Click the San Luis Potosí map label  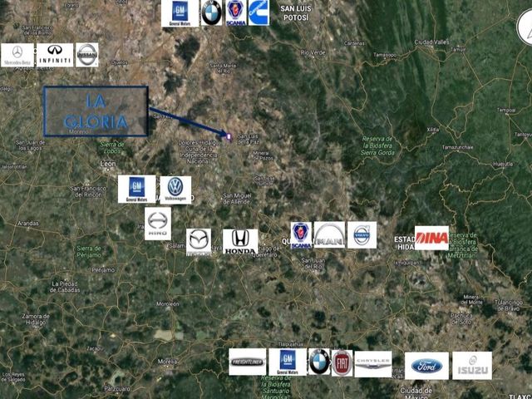coord(296,13)
